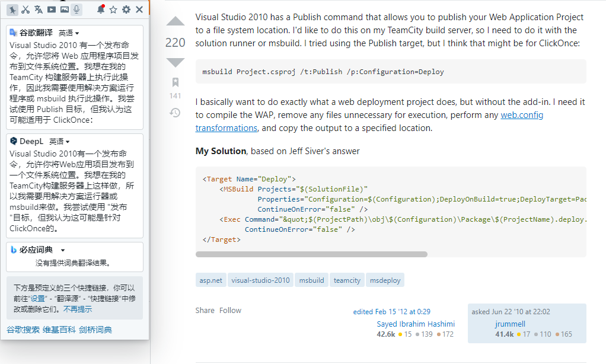Click the translate page icon
Screen dimensions: 606x364
point(39,9)
